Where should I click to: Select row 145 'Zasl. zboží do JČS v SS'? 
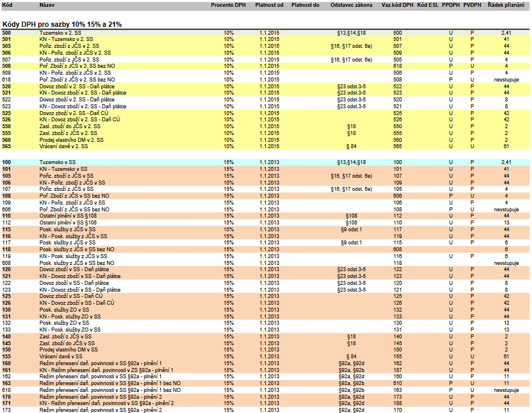coord(67,343)
